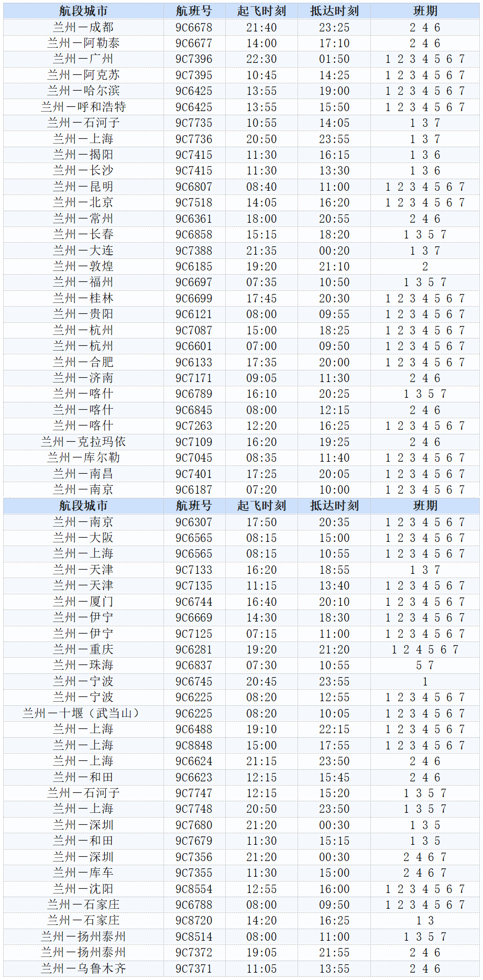Image resolution: width=483 pixels, height=980 pixels.
Task: Click flight number 9C7133
Action: 194,570
